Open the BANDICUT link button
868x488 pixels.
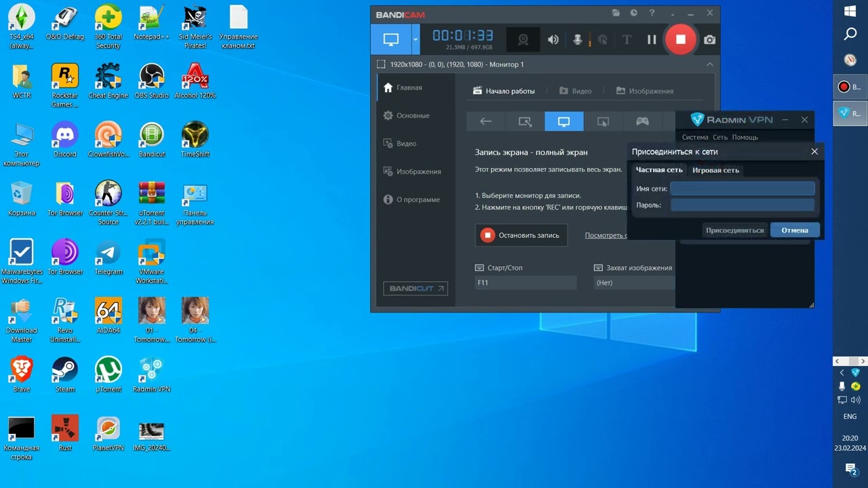click(x=415, y=289)
